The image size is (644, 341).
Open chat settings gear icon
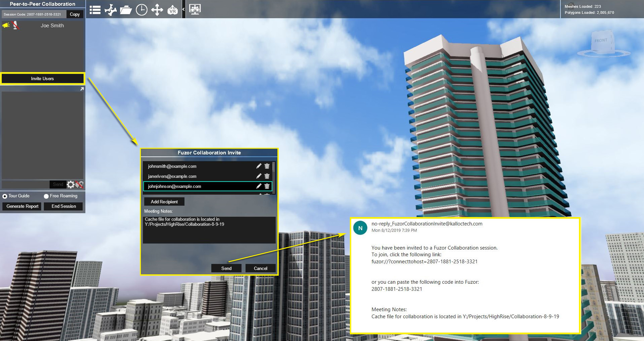coord(70,184)
